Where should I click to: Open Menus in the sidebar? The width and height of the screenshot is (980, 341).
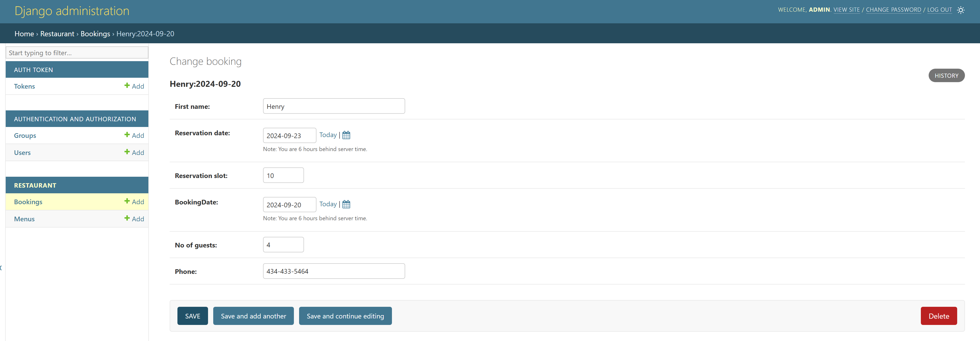point(24,219)
